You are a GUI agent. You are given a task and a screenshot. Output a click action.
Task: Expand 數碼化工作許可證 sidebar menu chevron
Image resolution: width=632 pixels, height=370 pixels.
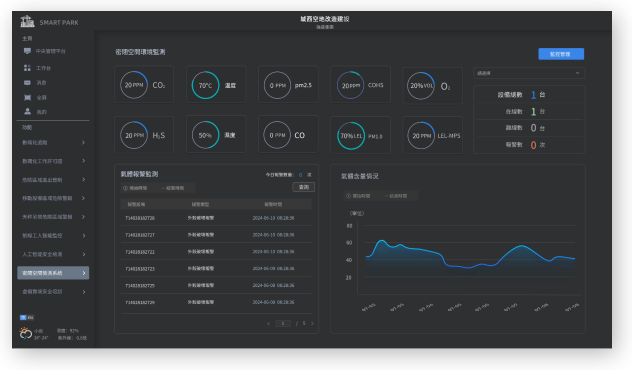click(x=83, y=161)
